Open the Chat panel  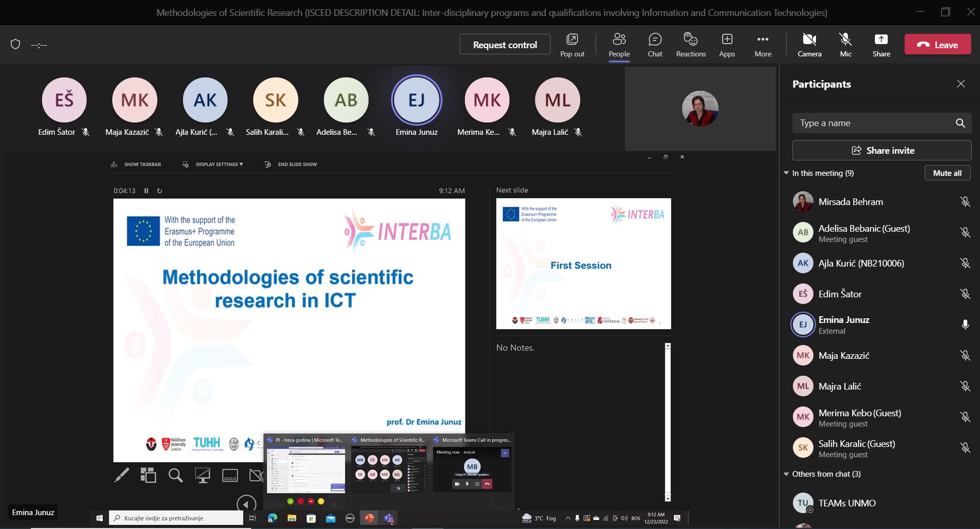[x=655, y=45]
